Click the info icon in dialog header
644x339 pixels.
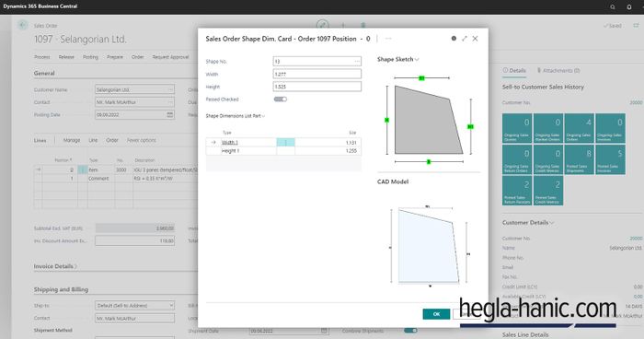pyautogui.click(x=454, y=39)
